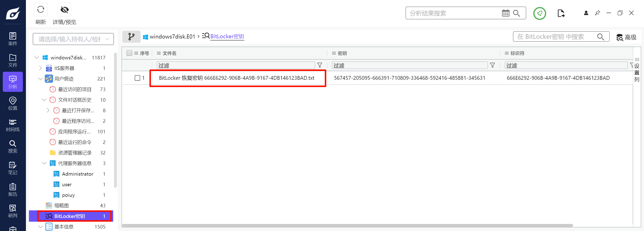Screen dimensions: 644x231
Task: Sort by the 标识符 column header
Action: click(517, 53)
